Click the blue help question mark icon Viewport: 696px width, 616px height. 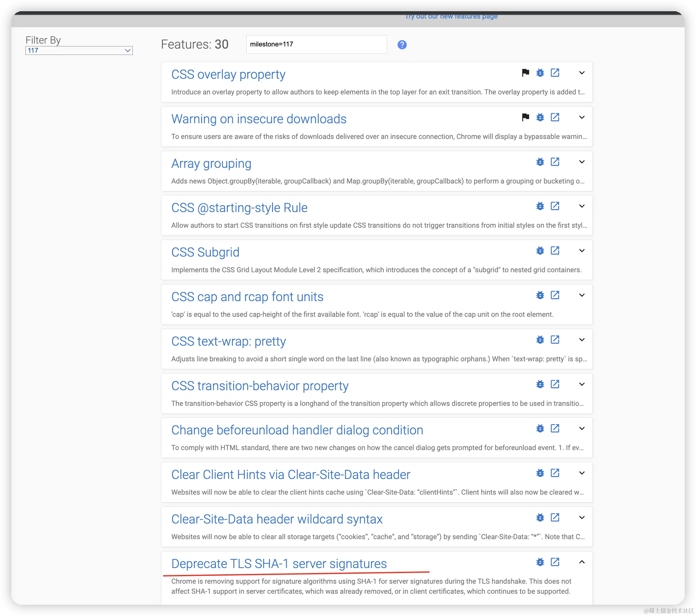[x=402, y=45]
